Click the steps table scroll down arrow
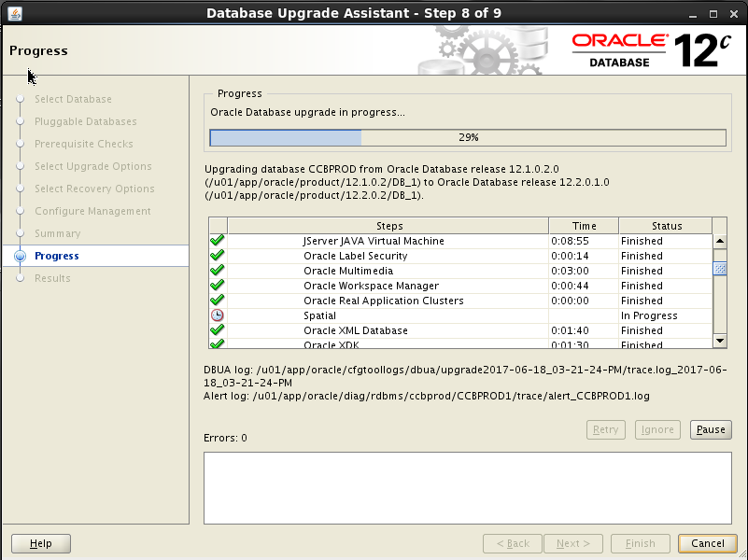 [720, 341]
